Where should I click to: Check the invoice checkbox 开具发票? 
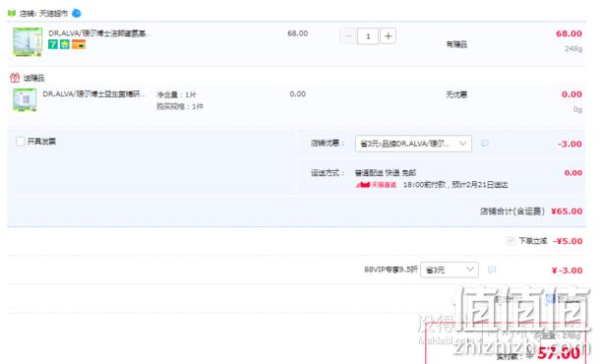pyautogui.click(x=21, y=142)
